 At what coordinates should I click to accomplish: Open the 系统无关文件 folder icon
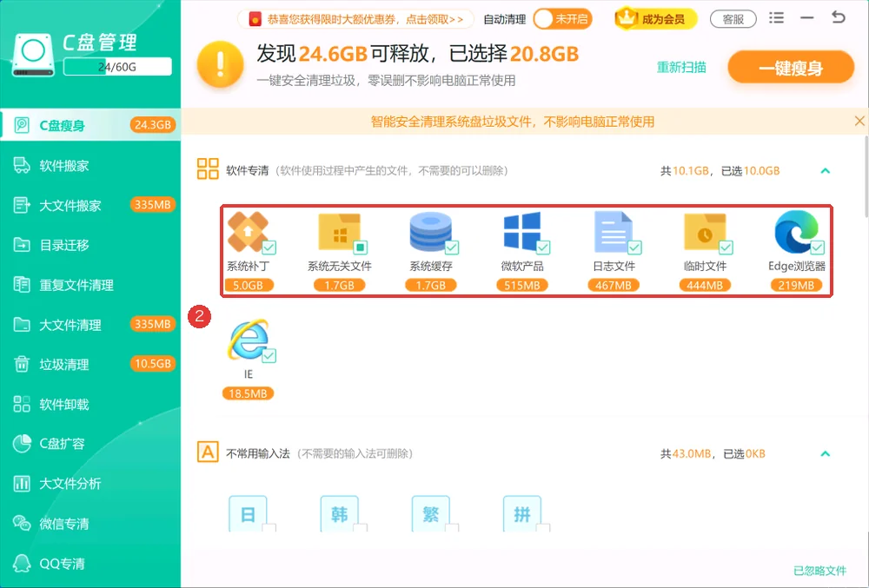pos(339,231)
